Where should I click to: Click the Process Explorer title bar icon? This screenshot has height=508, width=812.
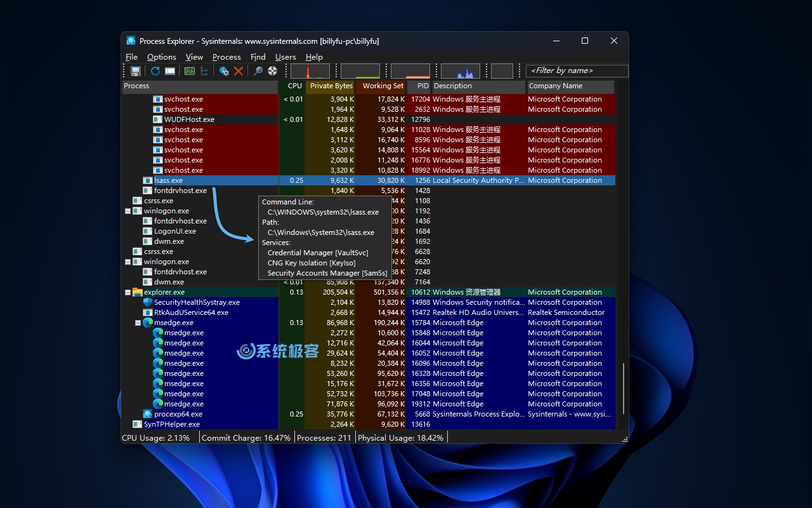tap(131, 41)
